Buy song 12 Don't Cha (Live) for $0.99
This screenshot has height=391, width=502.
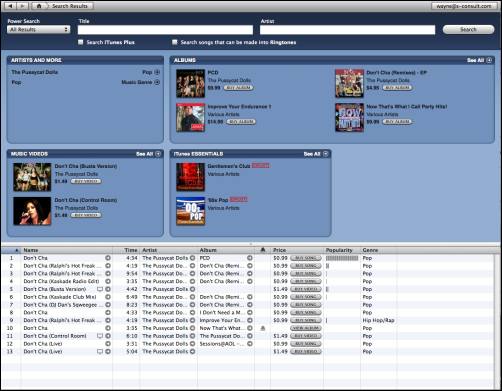tap(306, 344)
